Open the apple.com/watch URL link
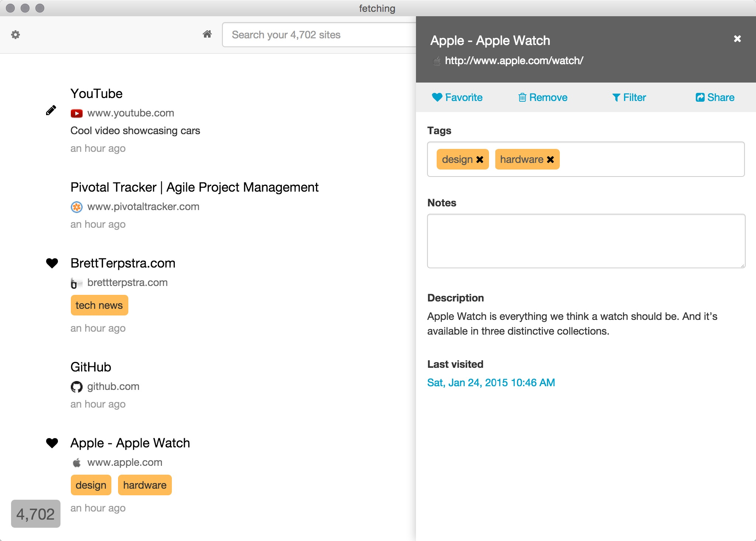 pyautogui.click(x=514, y=60)
